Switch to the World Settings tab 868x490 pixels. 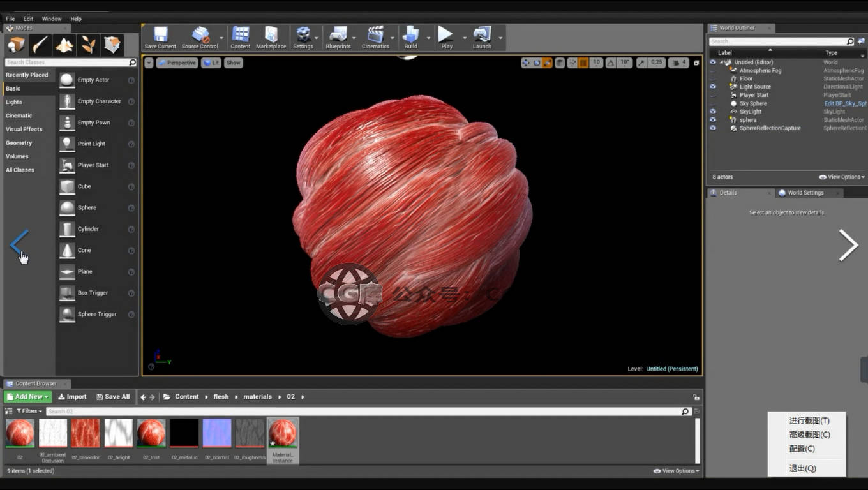point(805,193)
